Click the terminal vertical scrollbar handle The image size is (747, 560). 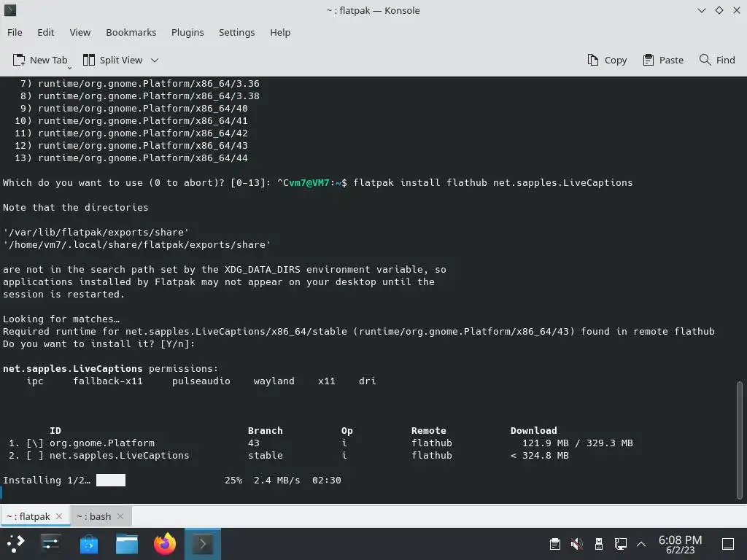point(740,440)
